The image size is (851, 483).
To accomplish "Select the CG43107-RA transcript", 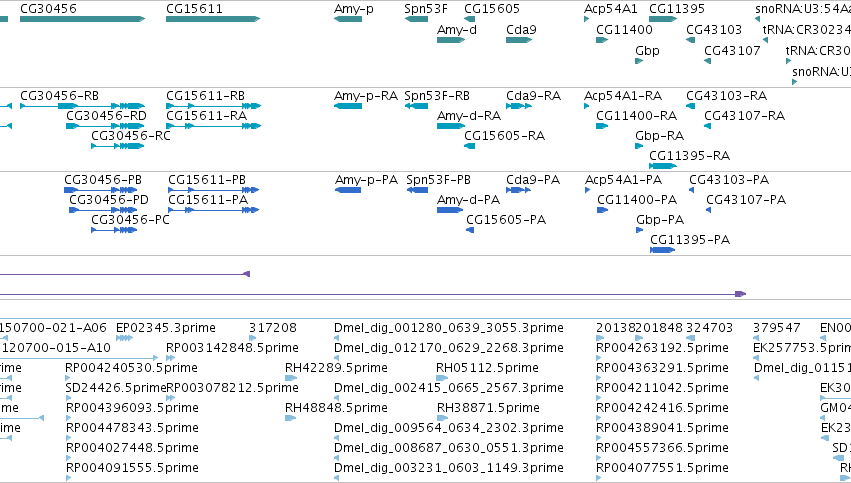I will click(x=707, y=126).
